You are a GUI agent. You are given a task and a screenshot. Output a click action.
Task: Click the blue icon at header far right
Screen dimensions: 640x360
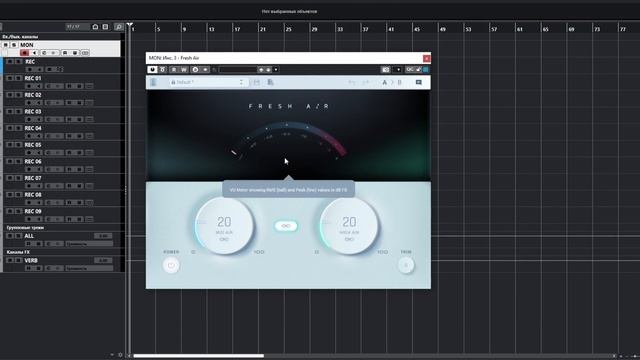coord(426,70)
